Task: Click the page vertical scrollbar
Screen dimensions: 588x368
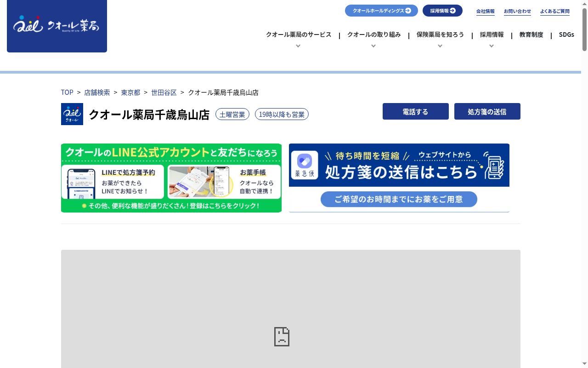Action: click(x=584, y=30)
